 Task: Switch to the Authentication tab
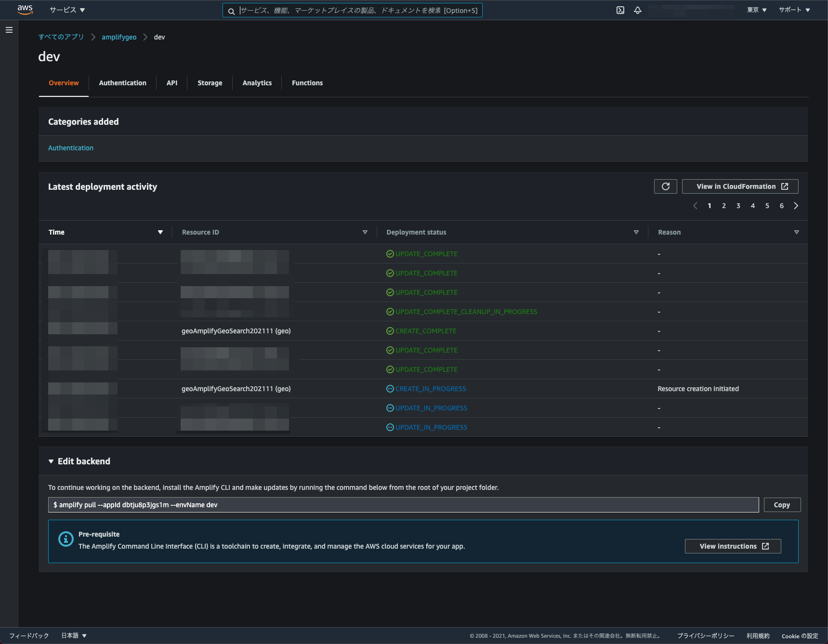point(122,83)
